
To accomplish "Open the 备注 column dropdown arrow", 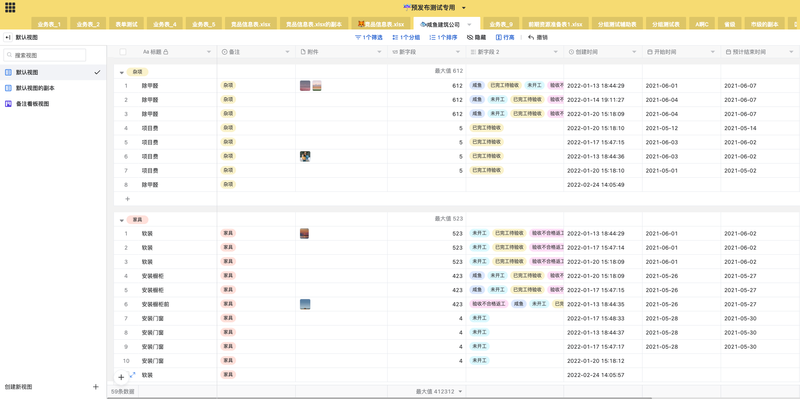I will coord(287,52).
